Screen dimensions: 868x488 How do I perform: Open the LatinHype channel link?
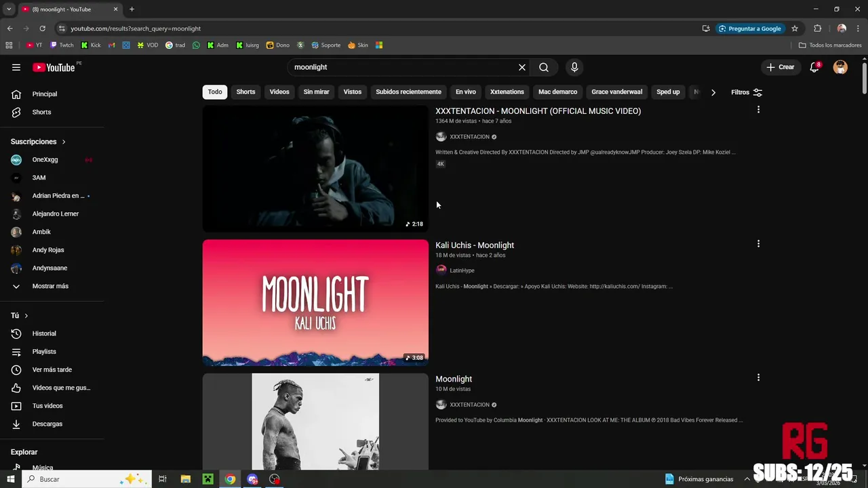click(x=462, y=270)
